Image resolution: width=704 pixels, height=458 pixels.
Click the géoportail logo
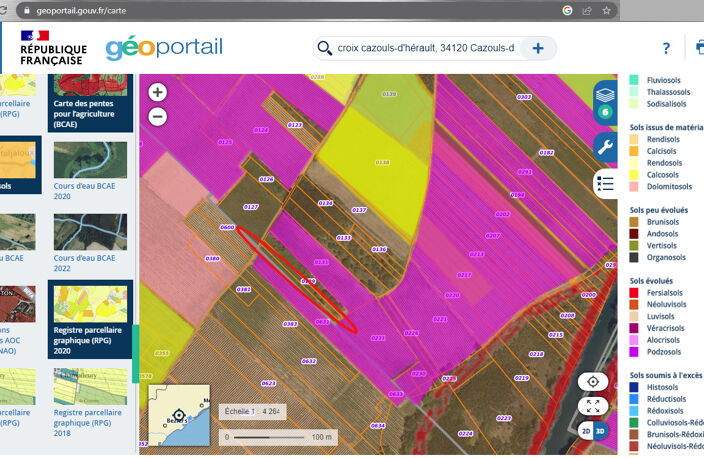coord(164,48)
